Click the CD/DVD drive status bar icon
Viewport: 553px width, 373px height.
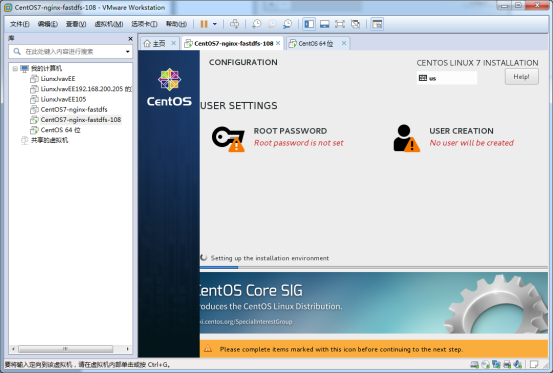pyautogui.click(x=486, y=364)
